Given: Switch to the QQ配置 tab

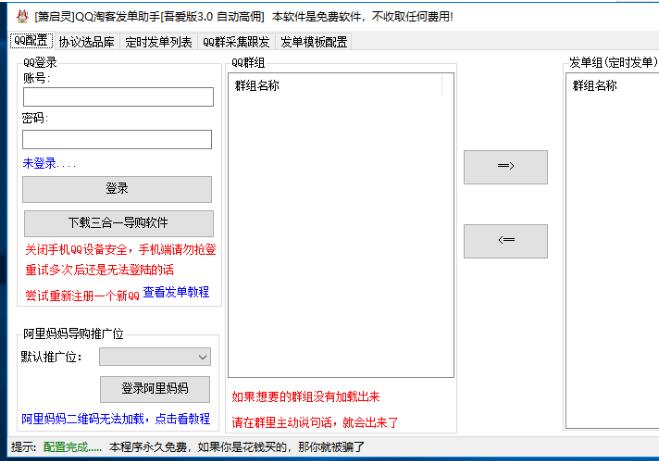Looking at the screenshot, I should (31, 41).
